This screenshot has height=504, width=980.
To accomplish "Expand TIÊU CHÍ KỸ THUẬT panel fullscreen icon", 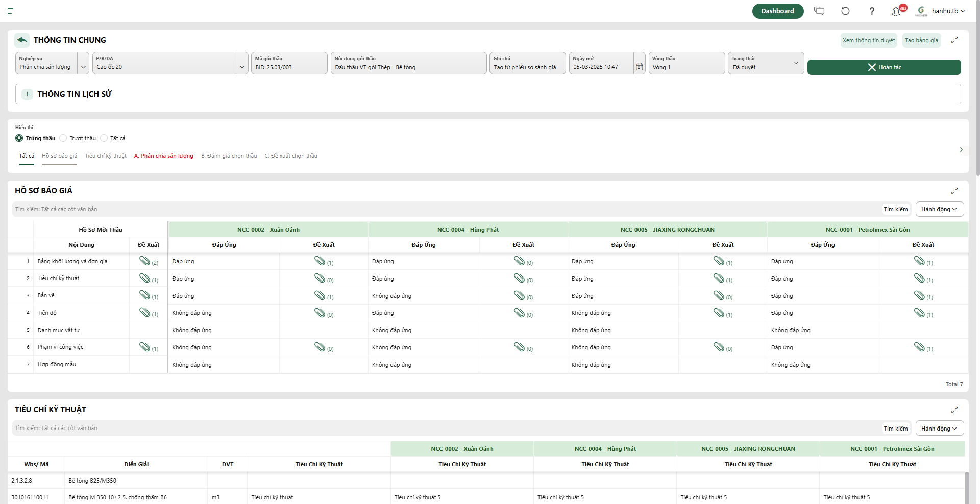I will [x=954, y=410].
